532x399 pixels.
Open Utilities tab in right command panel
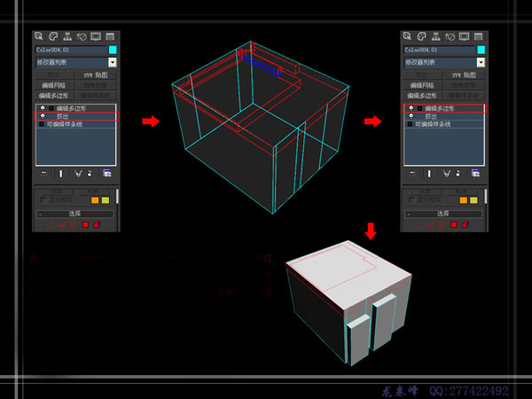477,37
